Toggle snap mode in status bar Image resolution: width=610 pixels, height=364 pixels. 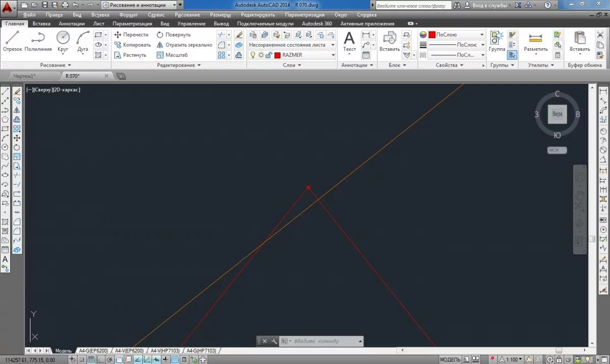point(82,359)
